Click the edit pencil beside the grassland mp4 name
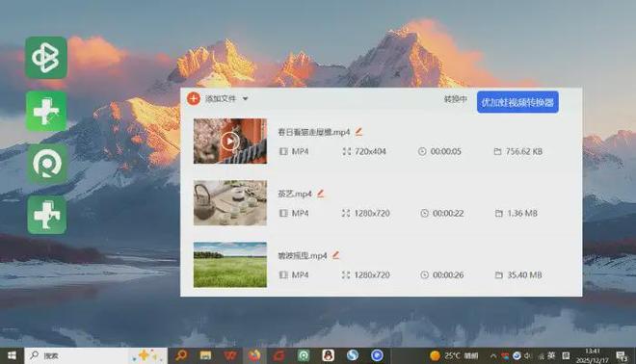The width and height of the screenshot is (636, 364). (336, 255)
